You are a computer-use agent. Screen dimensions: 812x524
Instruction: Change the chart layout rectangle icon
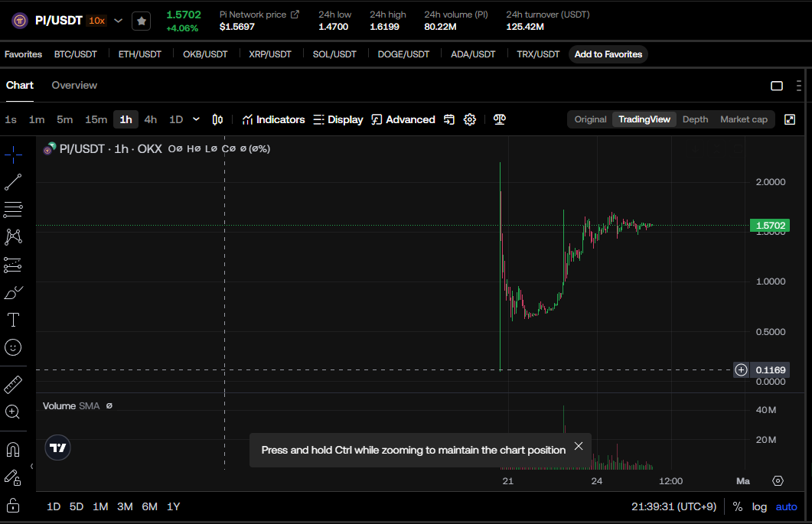777,86
